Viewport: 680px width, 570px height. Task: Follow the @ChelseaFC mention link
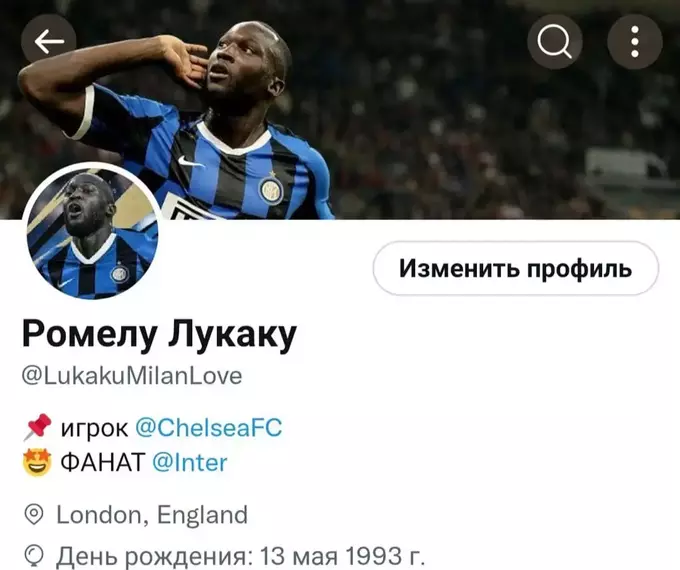[x=209, y=428]
